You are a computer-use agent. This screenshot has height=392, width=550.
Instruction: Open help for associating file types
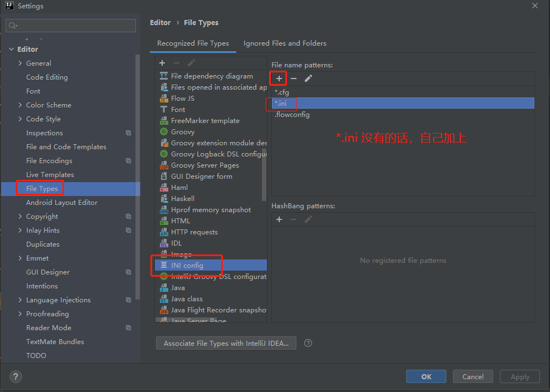(308, 343)
